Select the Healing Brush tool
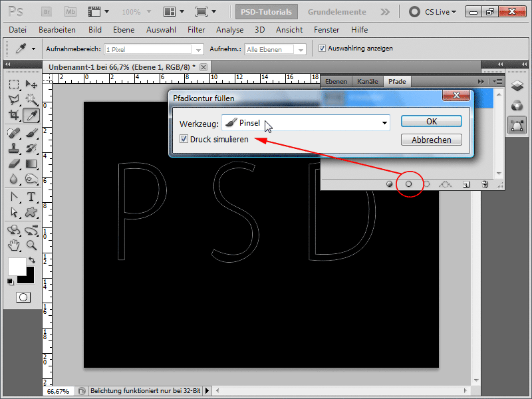Viewport: 532px width, 399px height. (x=14, y=132)
